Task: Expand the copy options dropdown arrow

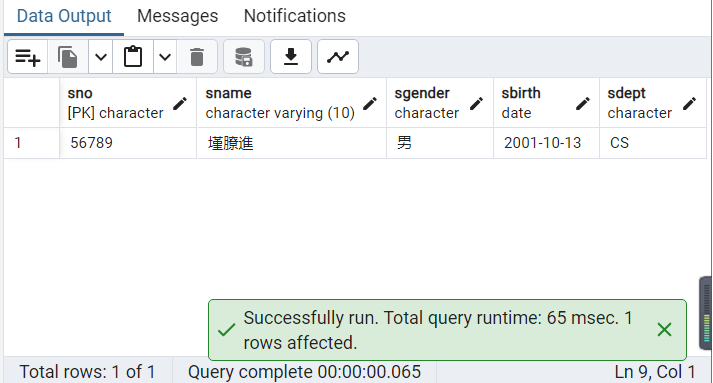Action: pyautogui.click(x=100, y=57)
